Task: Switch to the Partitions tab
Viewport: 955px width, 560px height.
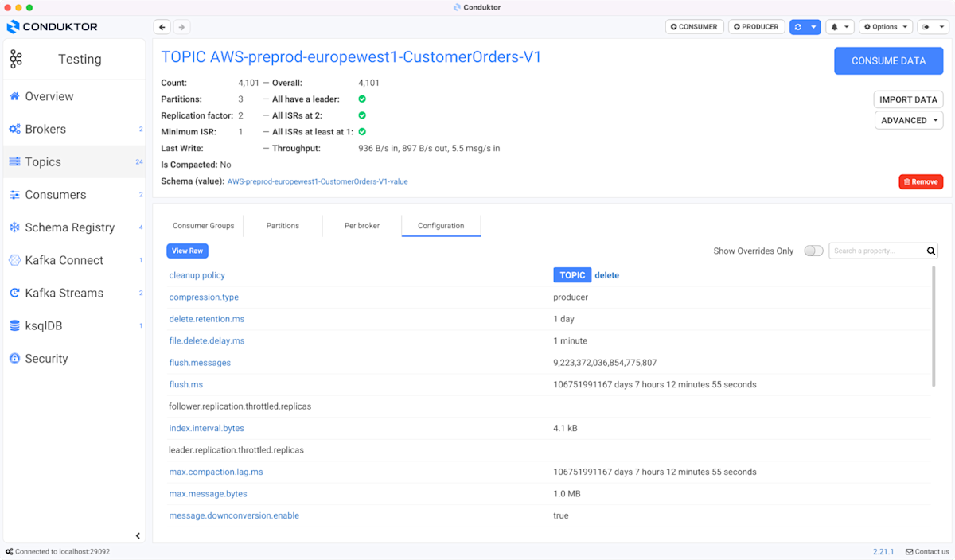Action: [283, 225]
